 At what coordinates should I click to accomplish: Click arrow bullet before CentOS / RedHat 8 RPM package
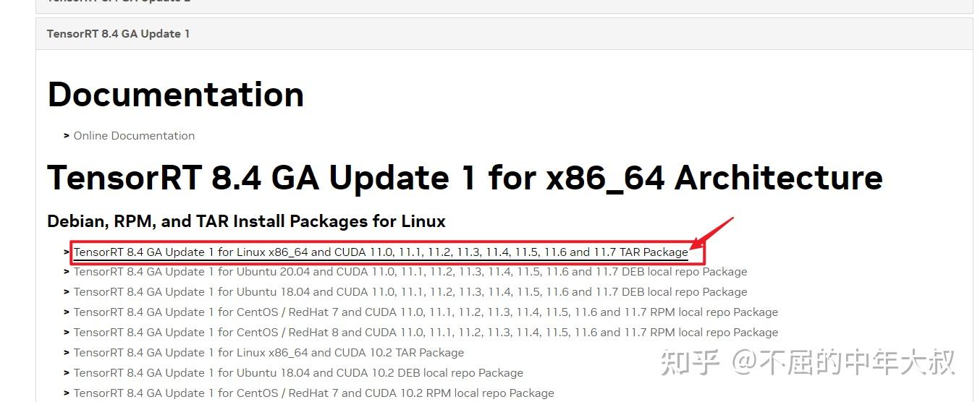tap(67, 333)
